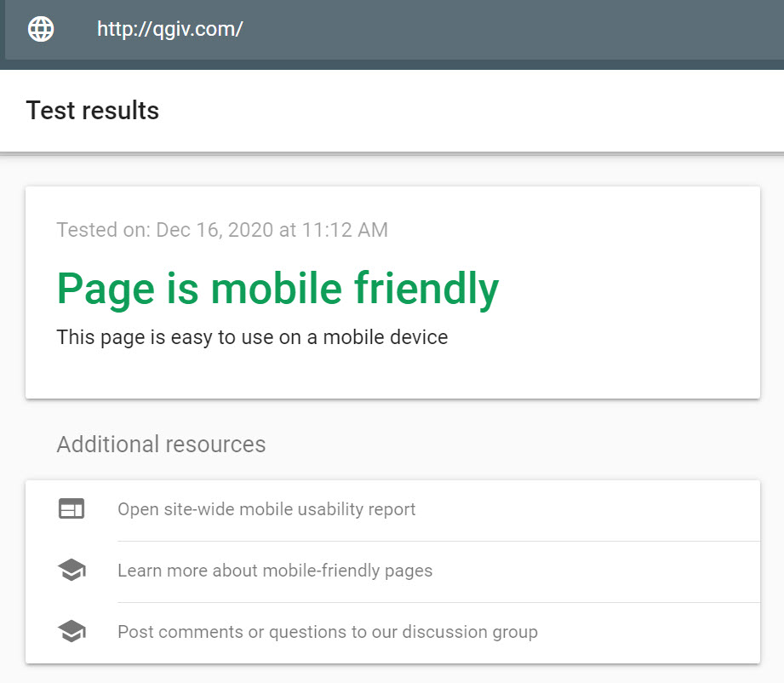784x683 pixels.
Task: Click the dark URL header bar
Action: pyautogui.click(x=392, y=30)
